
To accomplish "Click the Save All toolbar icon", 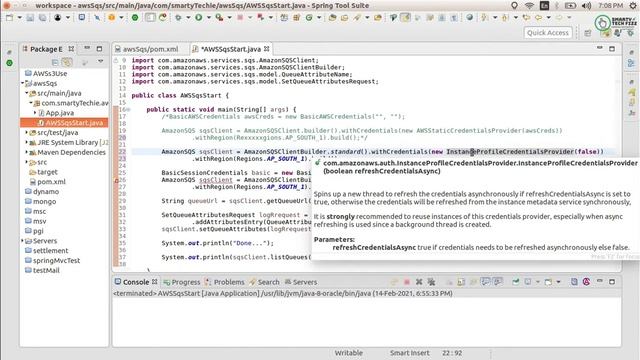I will pos(42,18).
